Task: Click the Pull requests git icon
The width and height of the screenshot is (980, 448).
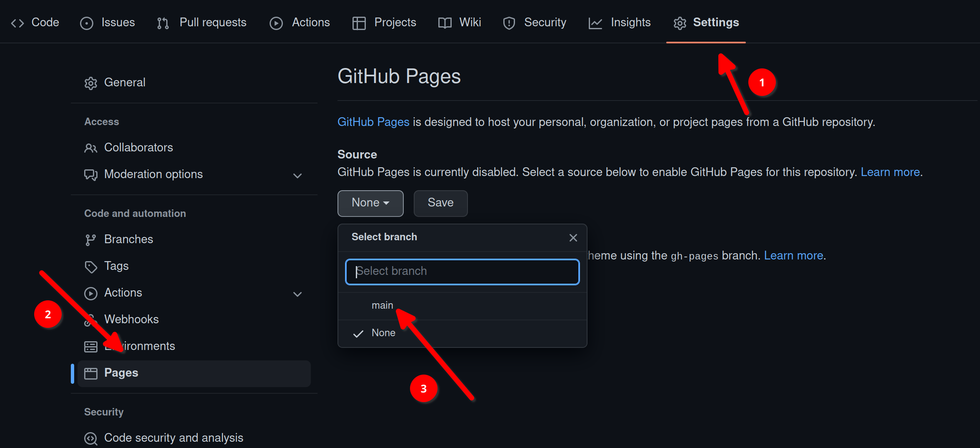Action: click(163, 23)
